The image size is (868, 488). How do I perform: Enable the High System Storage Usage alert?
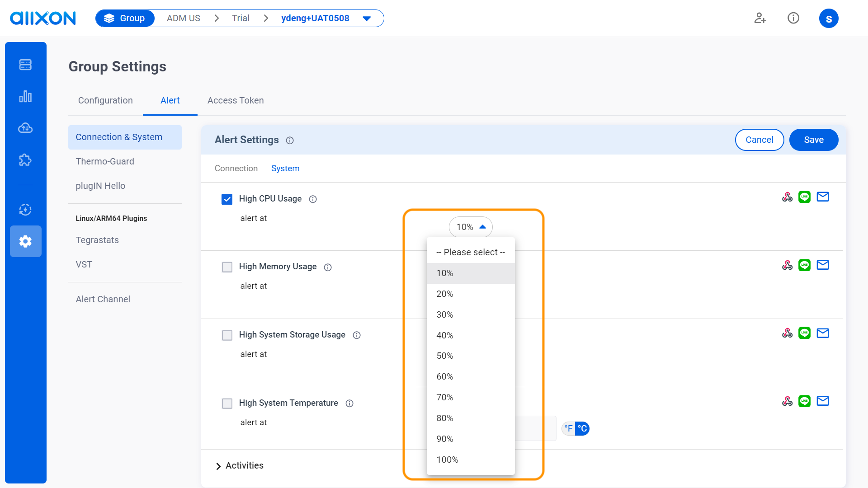pyautogui.click(x=227, y=335)
